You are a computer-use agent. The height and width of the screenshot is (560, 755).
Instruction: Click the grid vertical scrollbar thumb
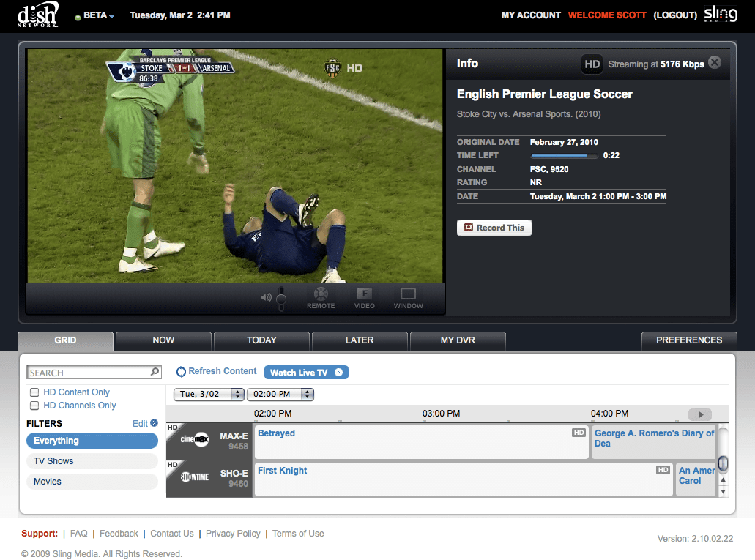(x=723, y=463)
